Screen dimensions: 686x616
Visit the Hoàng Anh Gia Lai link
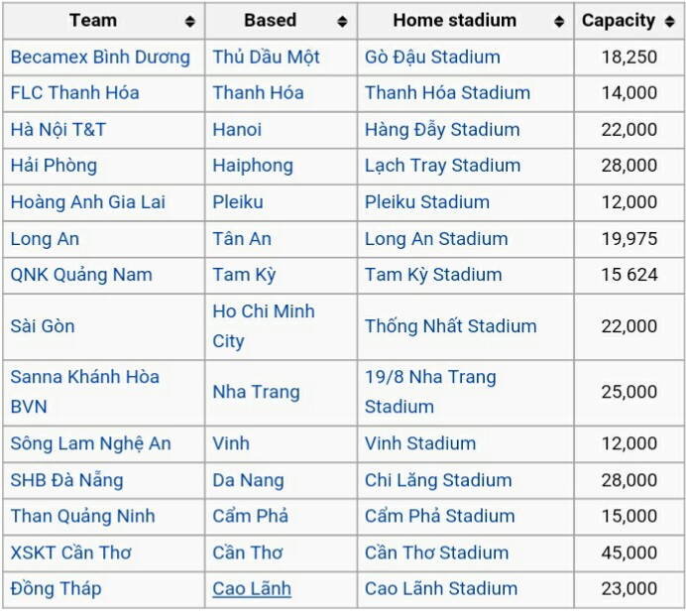[88, 202]
